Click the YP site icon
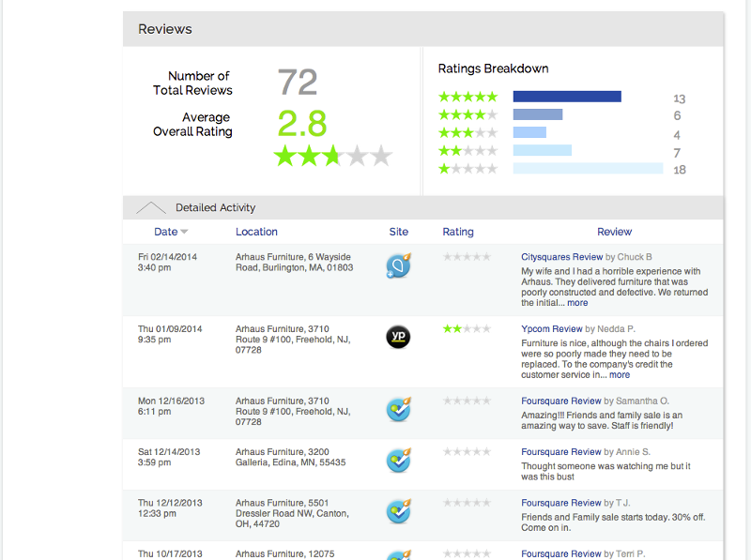This screenshot has height=560, width=751. [x=398, y=337]
